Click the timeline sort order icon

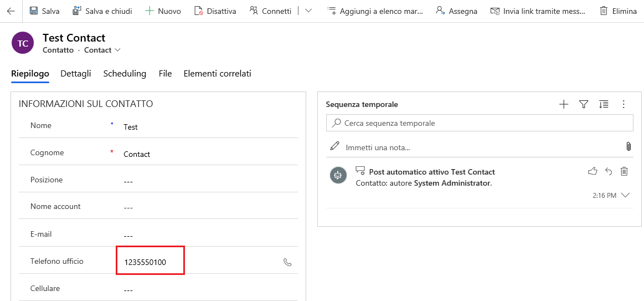pyautogui.click(x=604, y=104)
